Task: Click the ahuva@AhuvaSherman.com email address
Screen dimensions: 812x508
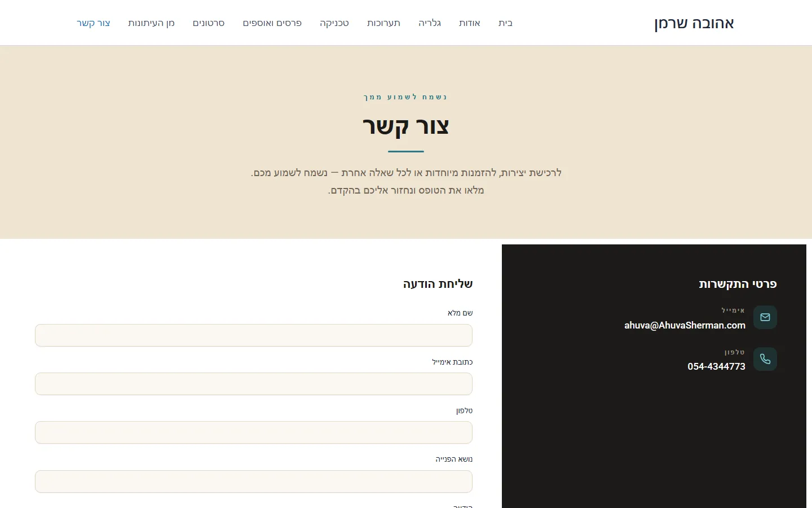Action: pos(685,325)
